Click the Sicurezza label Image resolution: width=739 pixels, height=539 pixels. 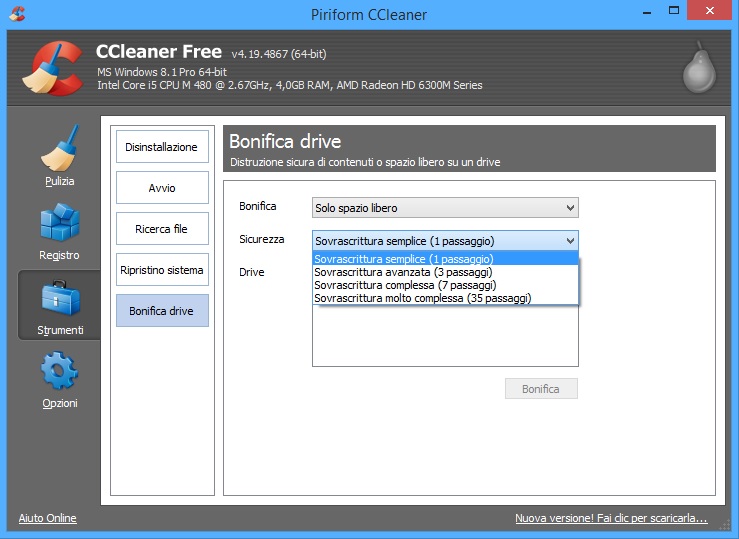click(x=262, y=239)
